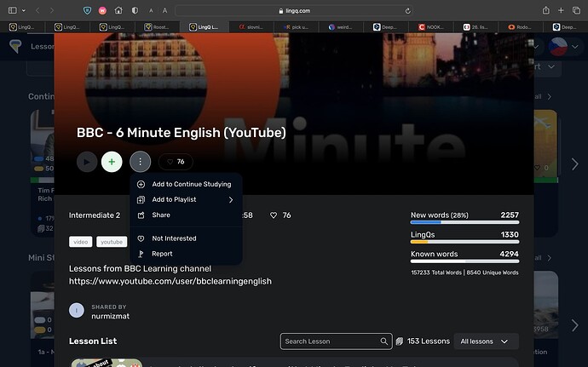Click the plus-circle icon beside Add to Continue Studying
Image resolution: width=588 pixels, height=367 pixels.
pos(141,184)
